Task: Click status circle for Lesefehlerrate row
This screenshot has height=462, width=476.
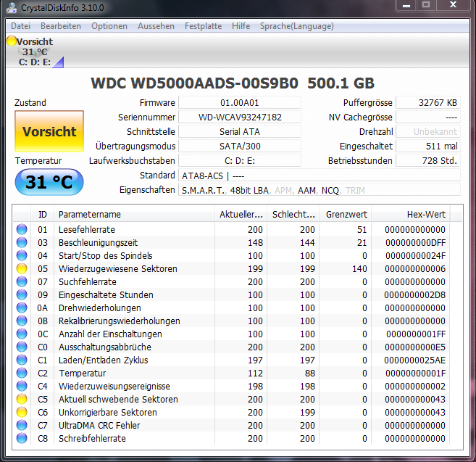Action: pos(22,229)
